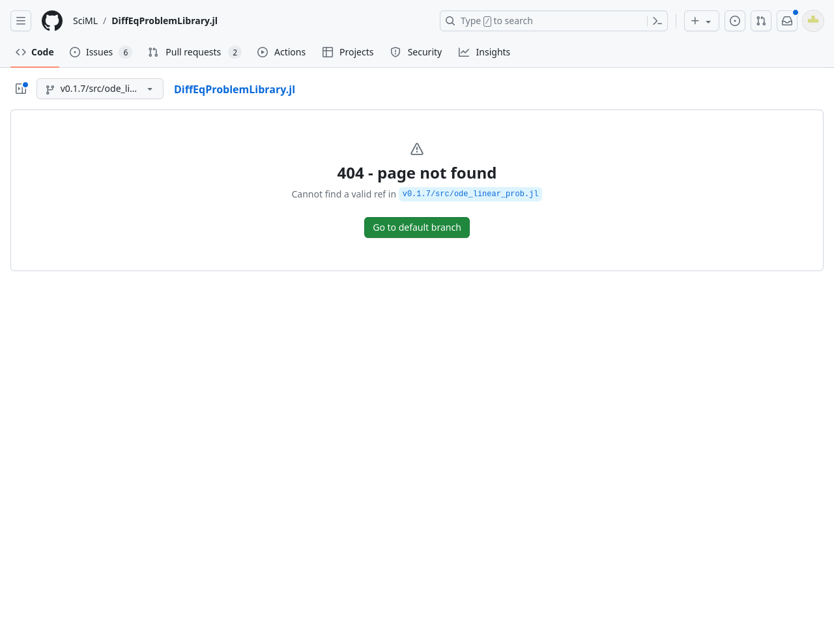The width and height of the screenshot is (834, 644).
Task: Switch to the Pull requests tab
Action: [194, 52]
